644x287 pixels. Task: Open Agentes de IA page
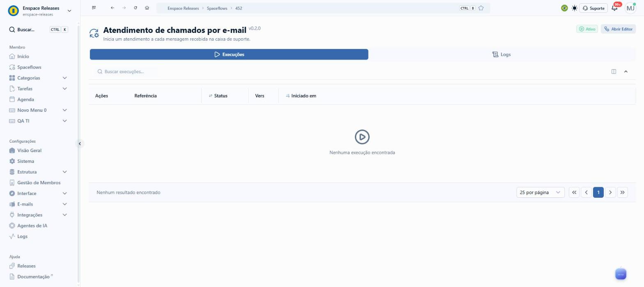[32, 226]
